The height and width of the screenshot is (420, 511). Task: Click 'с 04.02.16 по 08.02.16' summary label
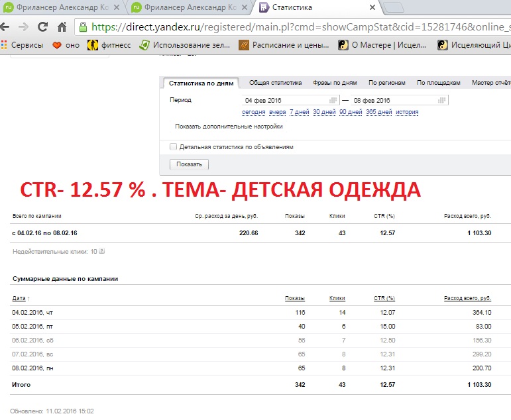[44, 233]
